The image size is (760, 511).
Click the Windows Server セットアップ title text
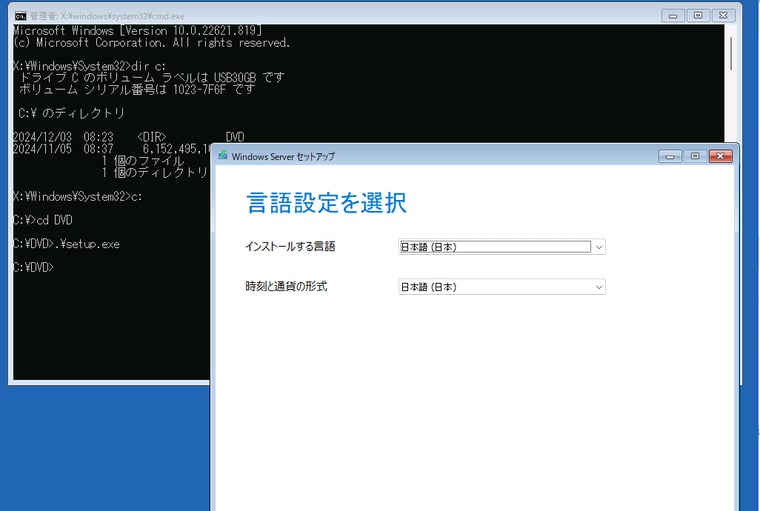pyautogui.click(x=283, y=157)
